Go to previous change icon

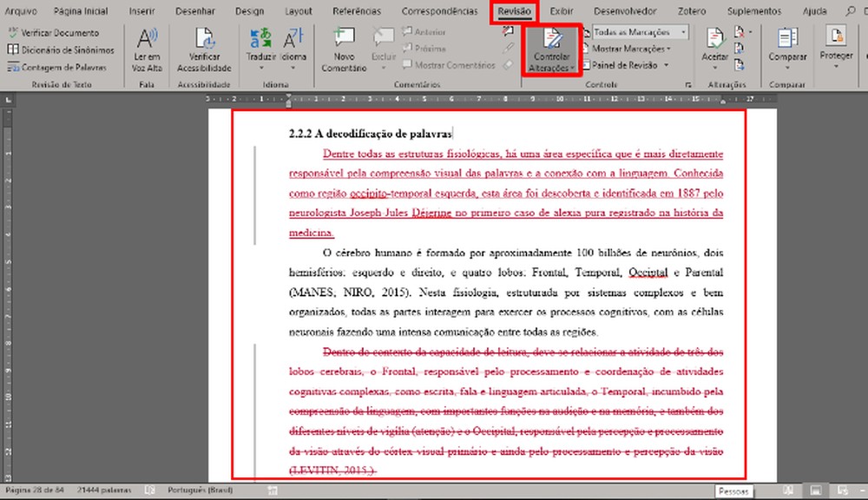point(739,49)
